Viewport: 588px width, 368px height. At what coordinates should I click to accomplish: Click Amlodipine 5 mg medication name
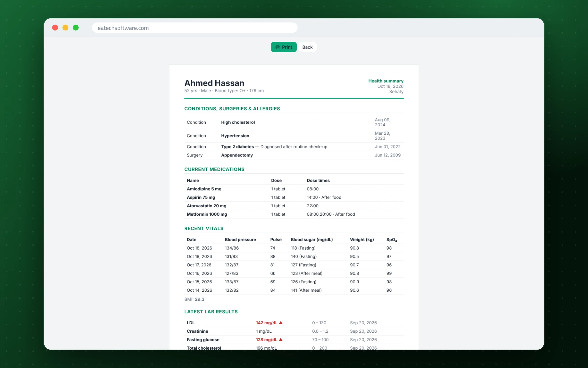pyautogui.click(x=204, y=189)
